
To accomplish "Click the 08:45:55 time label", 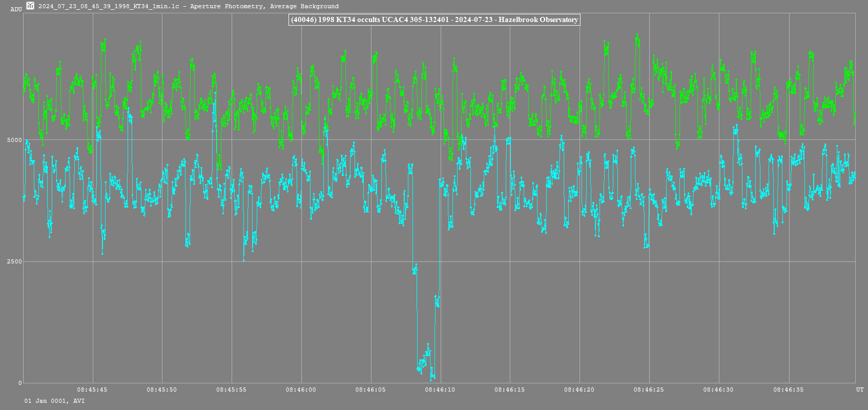I will [x=232, y=389].
